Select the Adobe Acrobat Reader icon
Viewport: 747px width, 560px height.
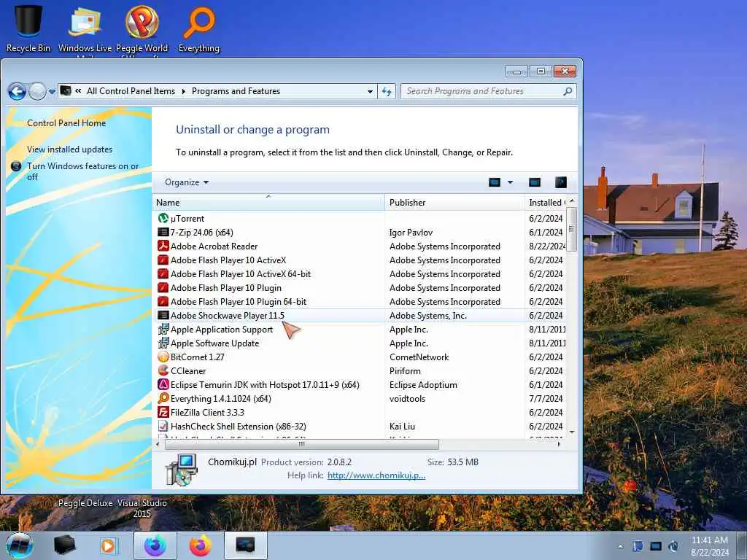163,246
